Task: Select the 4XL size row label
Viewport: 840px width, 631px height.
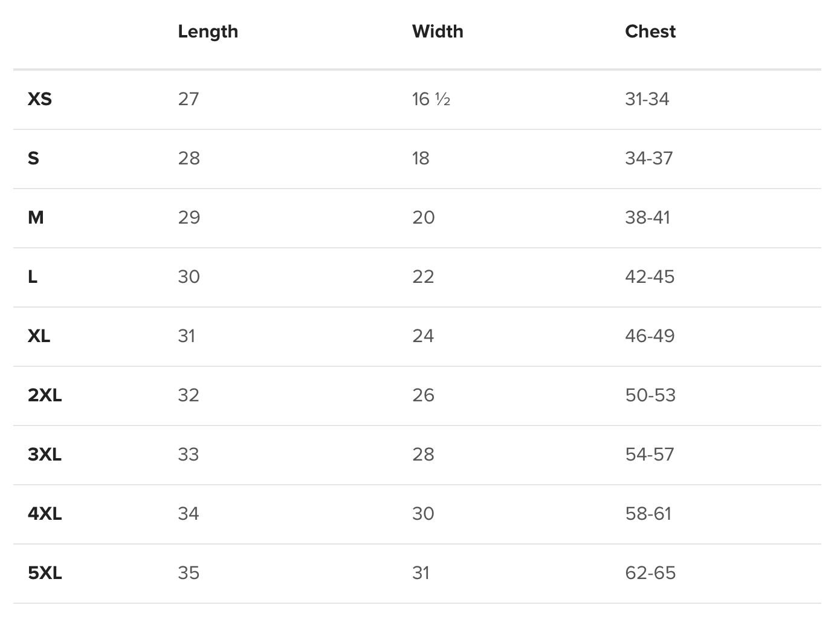Action: coord(45,514)
